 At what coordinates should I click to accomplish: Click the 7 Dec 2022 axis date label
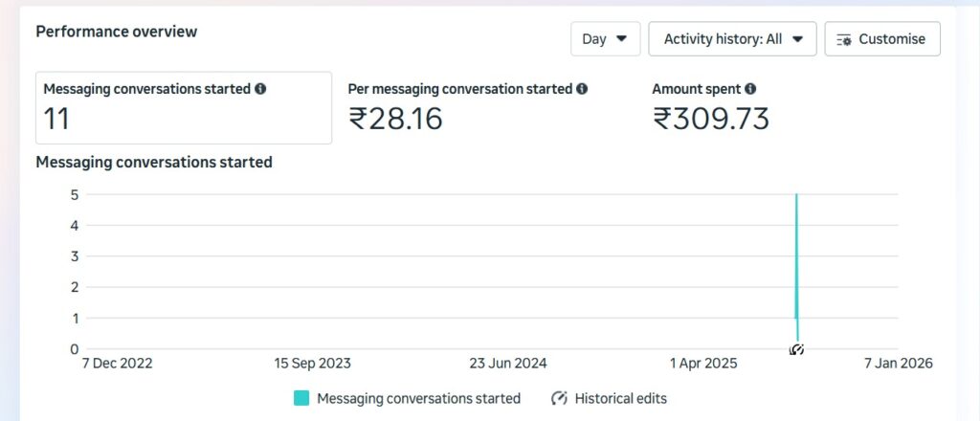(x=118, y=364)
